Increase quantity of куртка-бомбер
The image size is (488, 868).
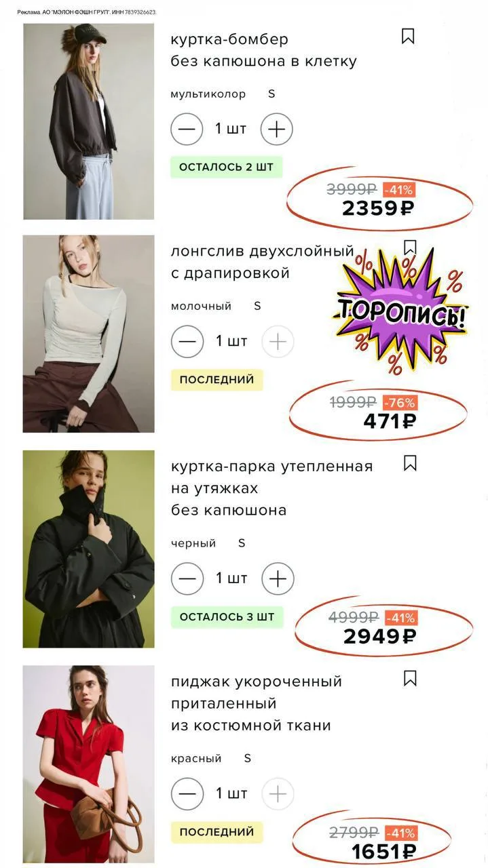(276, 129)
